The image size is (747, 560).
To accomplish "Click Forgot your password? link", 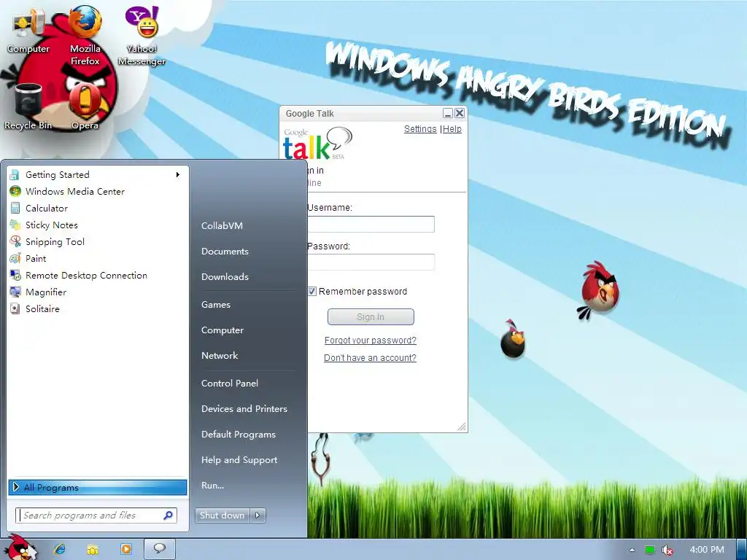I will [x=370, y=341].
